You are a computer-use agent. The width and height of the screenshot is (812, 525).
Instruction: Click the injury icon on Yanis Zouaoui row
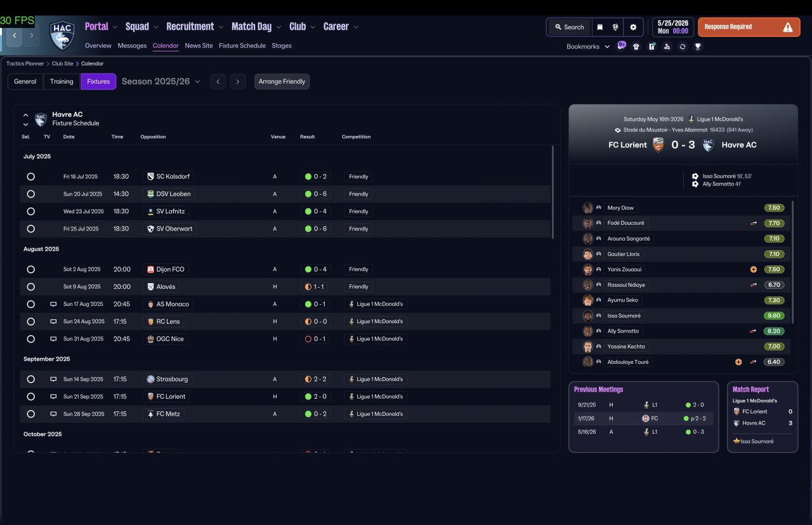754,269
